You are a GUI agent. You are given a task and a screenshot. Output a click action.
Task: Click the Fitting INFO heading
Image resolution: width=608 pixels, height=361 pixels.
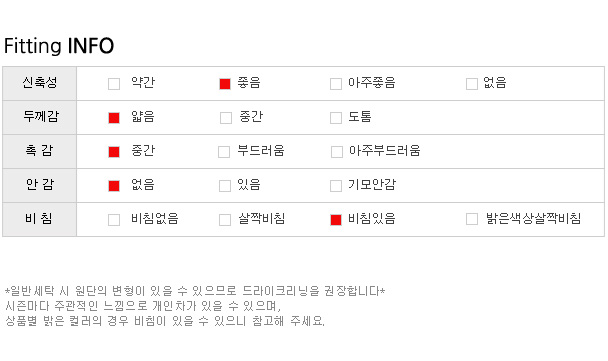pos(59,46)
